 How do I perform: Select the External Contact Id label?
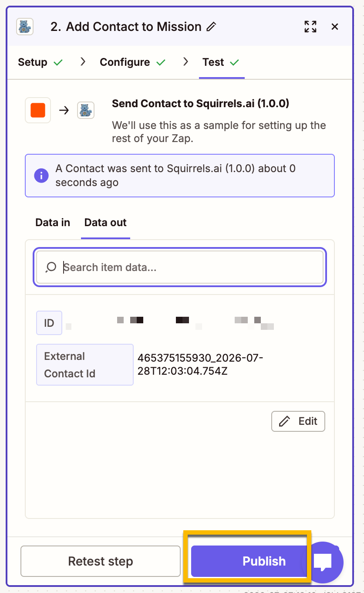tap(85, 365)
